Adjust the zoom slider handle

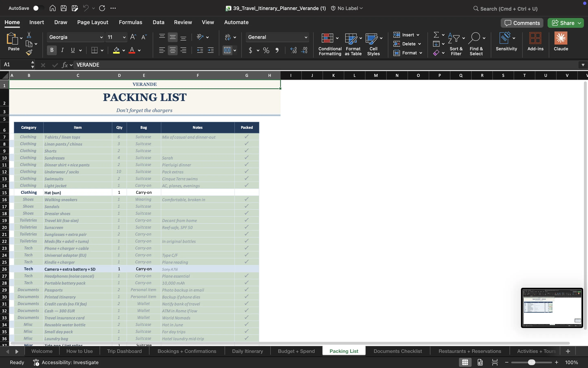(531, 362)
